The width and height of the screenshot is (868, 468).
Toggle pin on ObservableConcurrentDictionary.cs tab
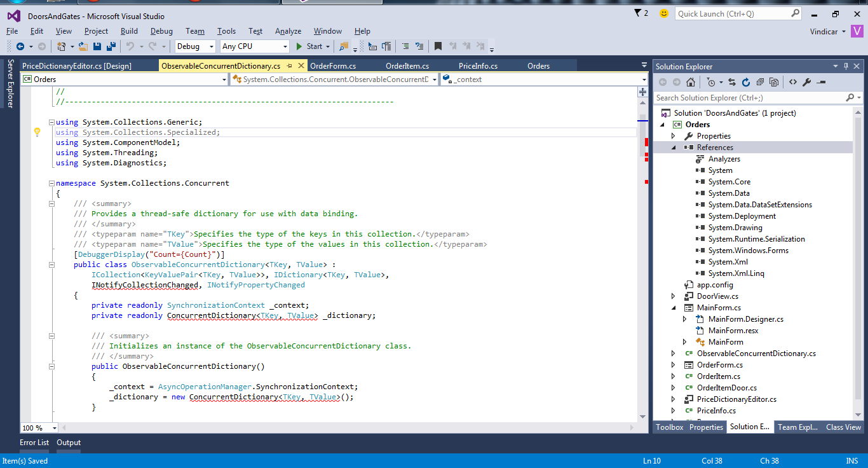[289, 65]
